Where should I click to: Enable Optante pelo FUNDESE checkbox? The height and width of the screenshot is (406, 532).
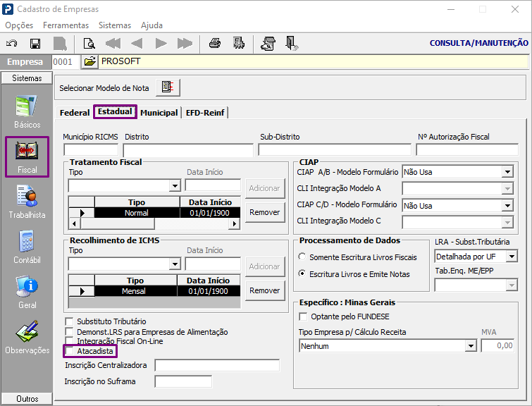click(303, 316)
